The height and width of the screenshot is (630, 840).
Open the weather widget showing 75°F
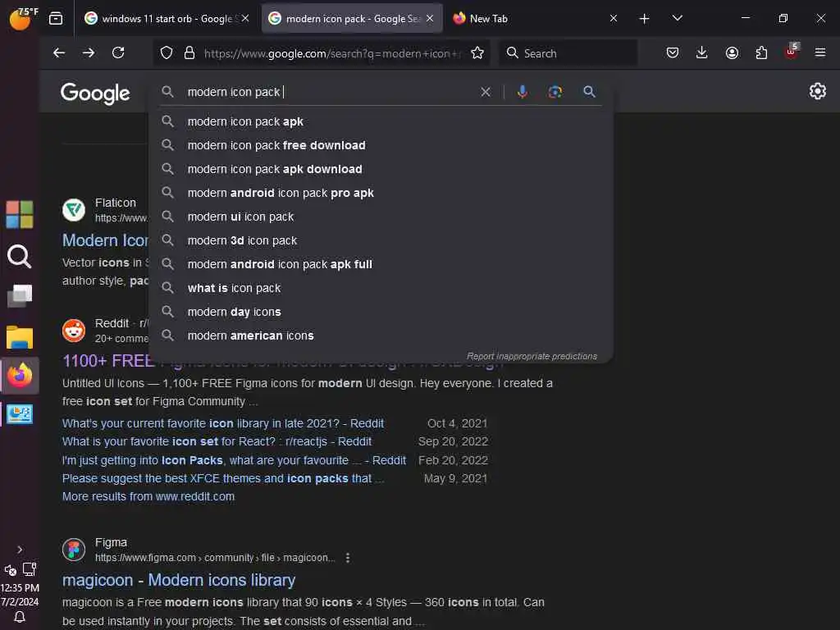point(23,18)
